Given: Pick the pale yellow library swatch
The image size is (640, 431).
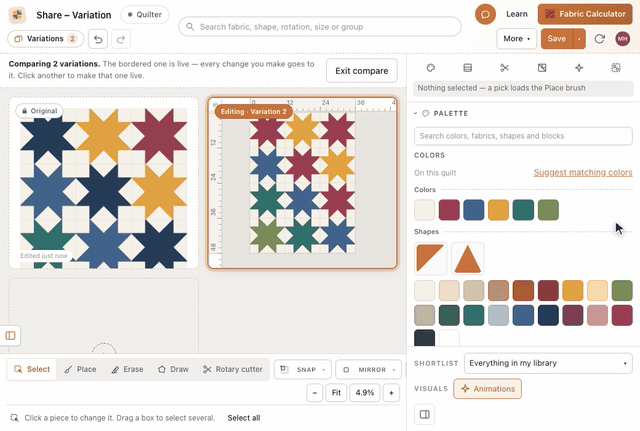Looking at the screenshot, I should tap(597, 290).
